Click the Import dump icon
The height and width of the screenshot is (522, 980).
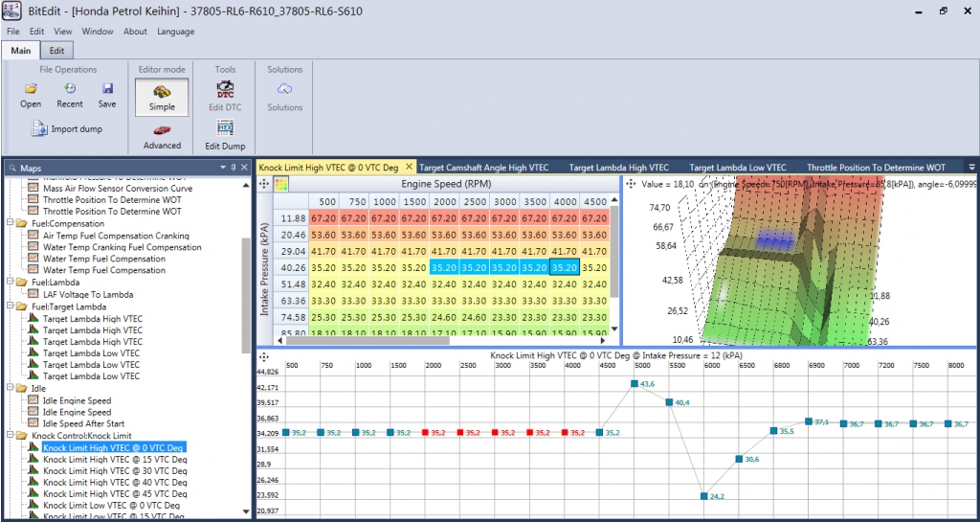[x=39, y=128]
